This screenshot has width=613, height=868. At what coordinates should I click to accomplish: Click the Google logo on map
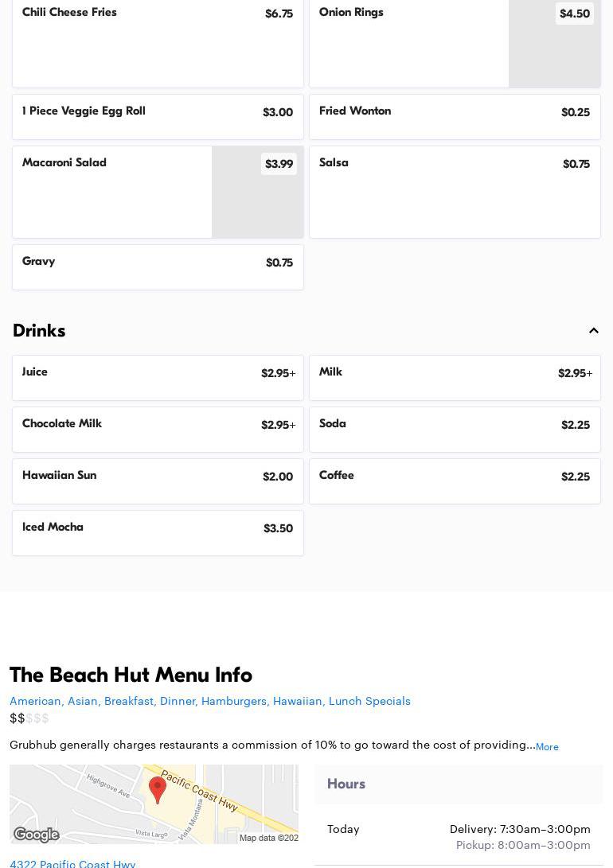coord(37,835)
